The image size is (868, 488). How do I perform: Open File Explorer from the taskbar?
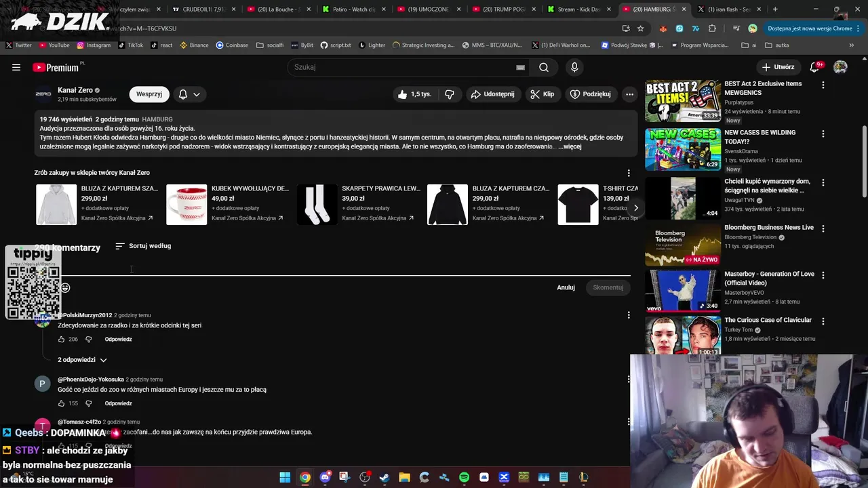click(x=404, y=477)
